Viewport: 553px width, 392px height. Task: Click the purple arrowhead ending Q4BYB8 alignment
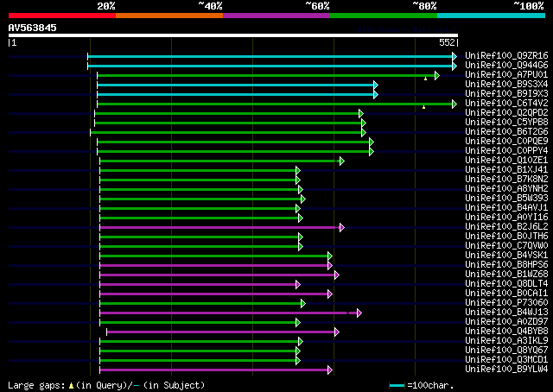[x=337, y=332]
